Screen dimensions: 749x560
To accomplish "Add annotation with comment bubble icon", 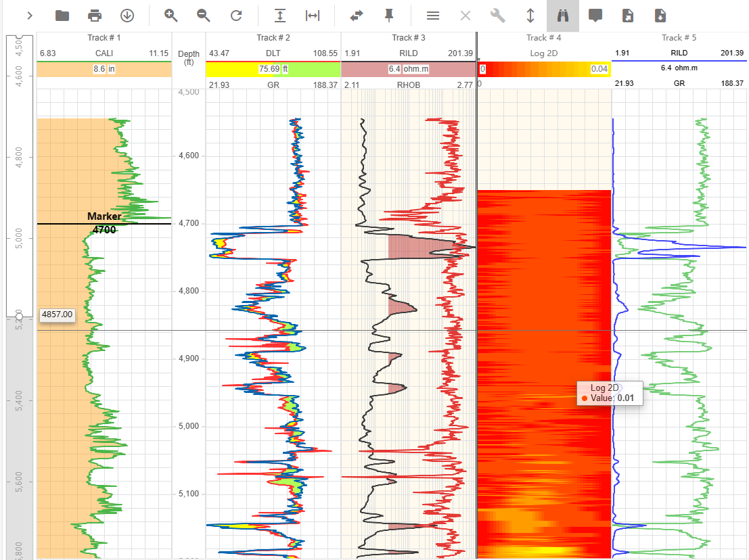I will coord(595,16).
